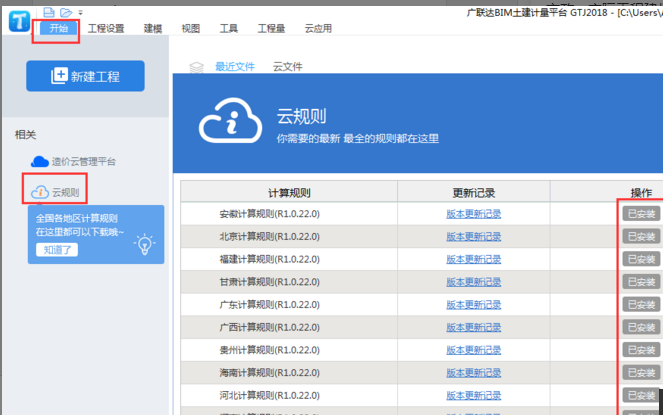Select the 开始 ribbon tab
This screenshot has width=663, height=415.
tap(58, 28)
